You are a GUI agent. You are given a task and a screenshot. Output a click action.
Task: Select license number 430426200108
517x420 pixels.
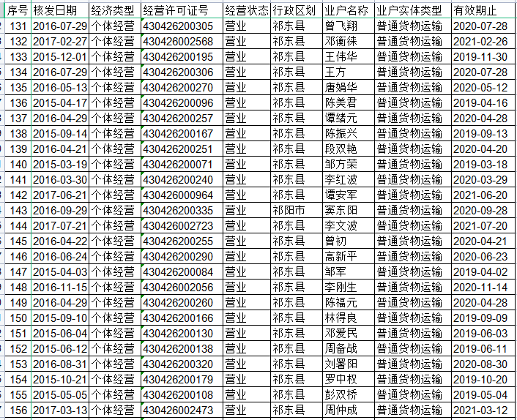click(x=178, y=394)
